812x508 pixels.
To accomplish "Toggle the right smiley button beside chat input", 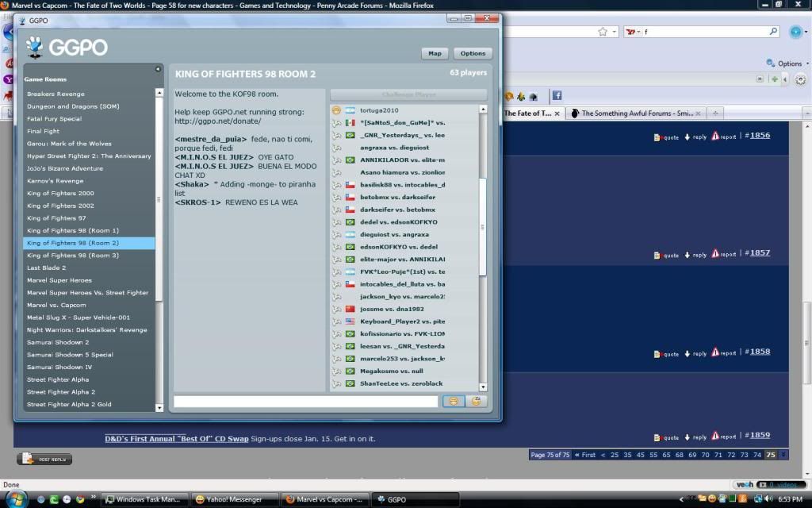I will pyautogui.click(x=476, y=402).
